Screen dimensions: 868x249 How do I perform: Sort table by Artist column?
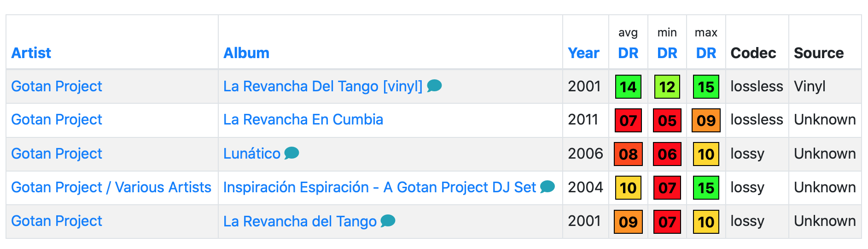31,53
